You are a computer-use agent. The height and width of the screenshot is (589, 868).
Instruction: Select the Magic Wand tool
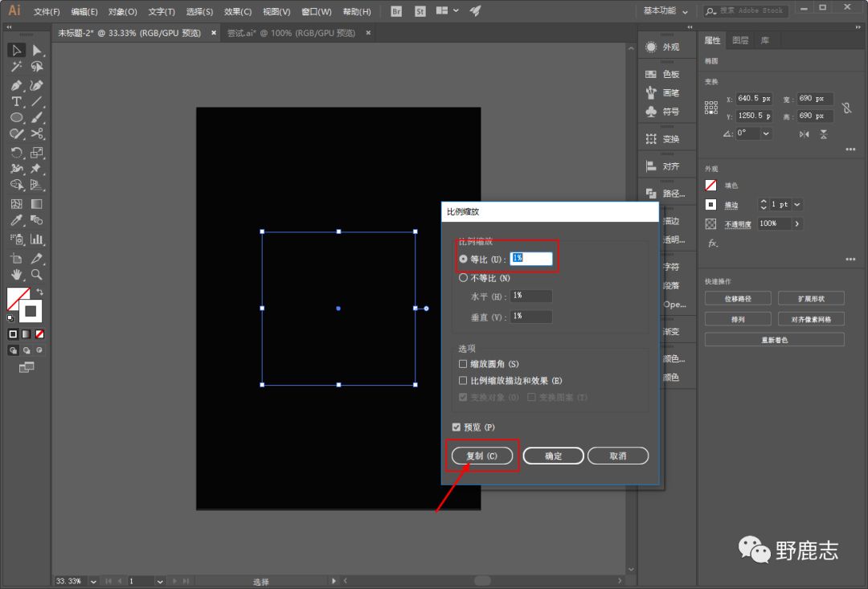pos(16,67)
